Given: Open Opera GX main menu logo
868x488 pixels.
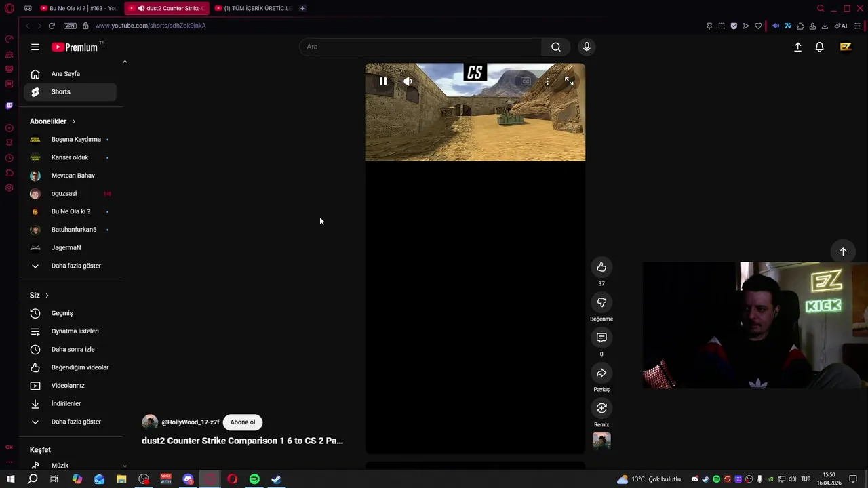Looking at the screenshot, I should pos(9,9).
